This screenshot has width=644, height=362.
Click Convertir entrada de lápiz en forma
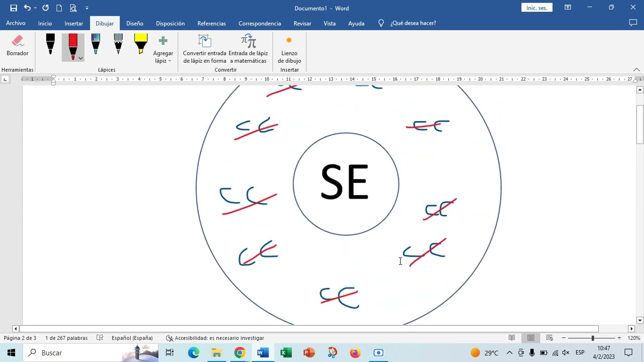tap(204, 49)
